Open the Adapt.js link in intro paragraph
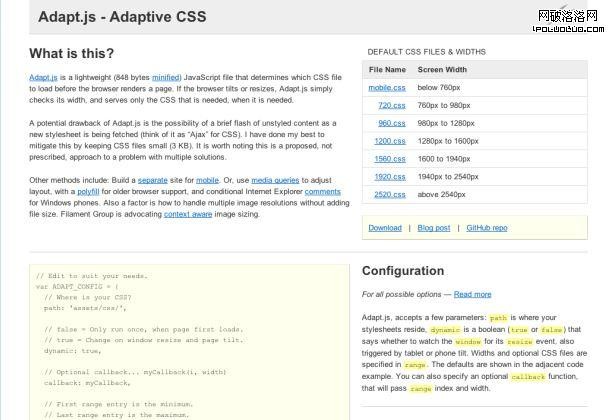 tap(43, 77)
